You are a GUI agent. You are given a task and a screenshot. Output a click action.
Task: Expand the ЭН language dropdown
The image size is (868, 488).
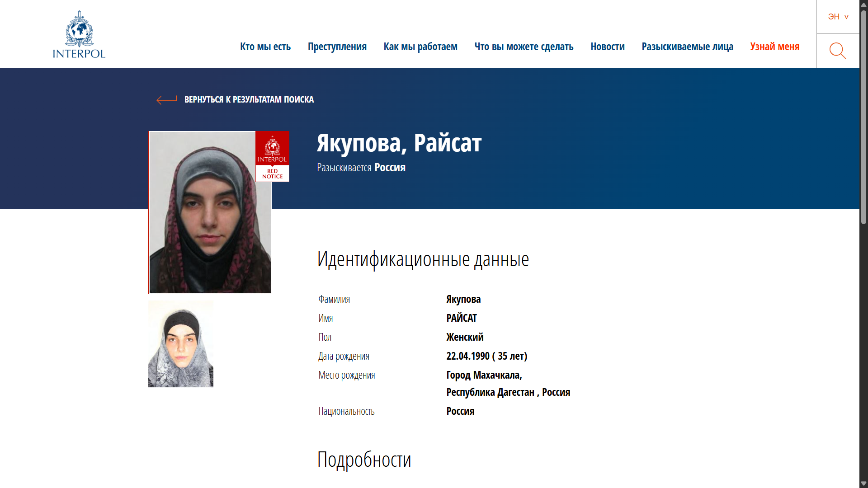pyautogui.click(x=838, y=17)
